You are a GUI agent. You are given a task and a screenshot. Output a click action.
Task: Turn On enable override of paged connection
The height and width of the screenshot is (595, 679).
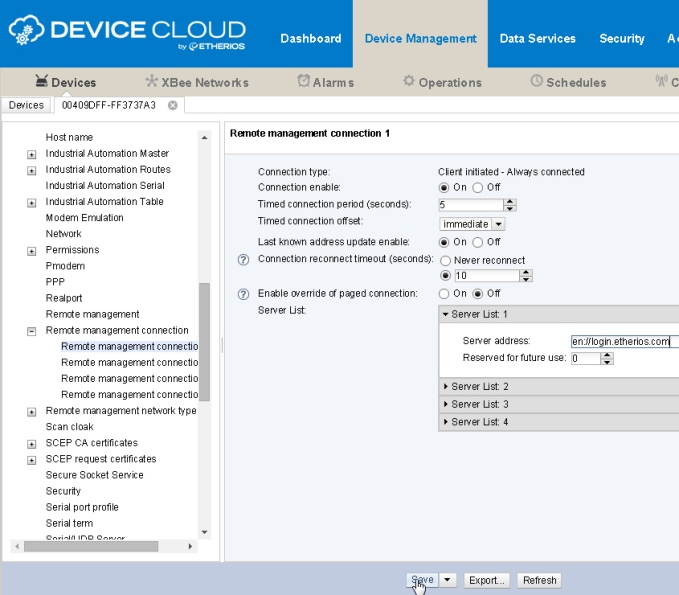click(x=446, y=294)
